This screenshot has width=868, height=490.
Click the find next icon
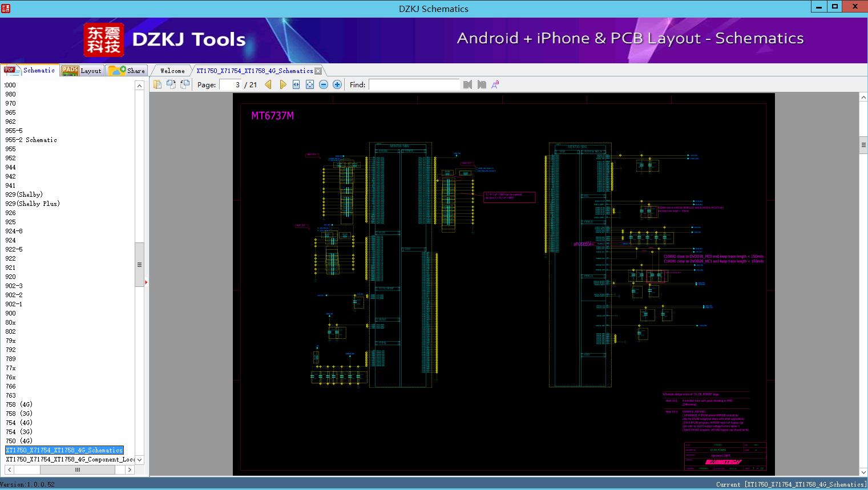[x=482, y=84]
